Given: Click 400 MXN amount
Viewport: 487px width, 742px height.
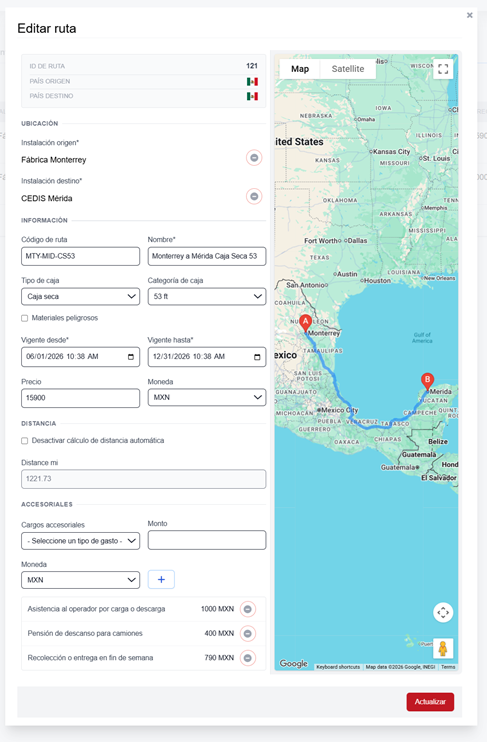Looking at the screenshot, I should (x=219, y=633).
